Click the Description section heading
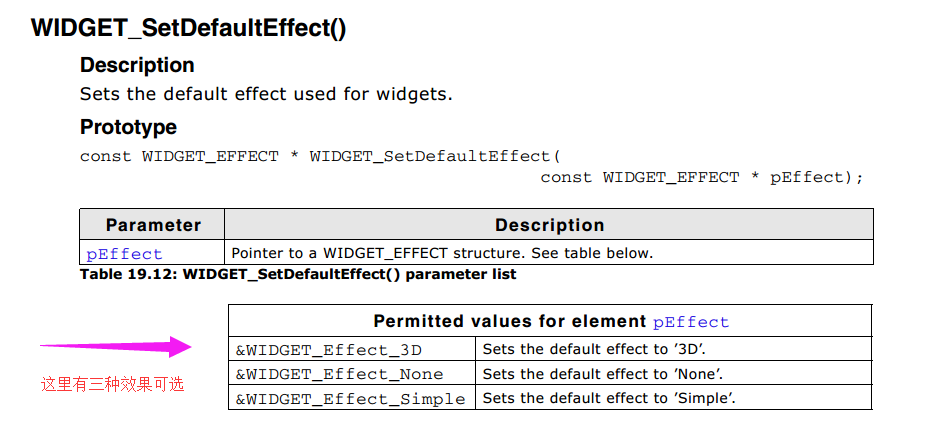Viewport: 936px width, 431px height. coord(137,65)
